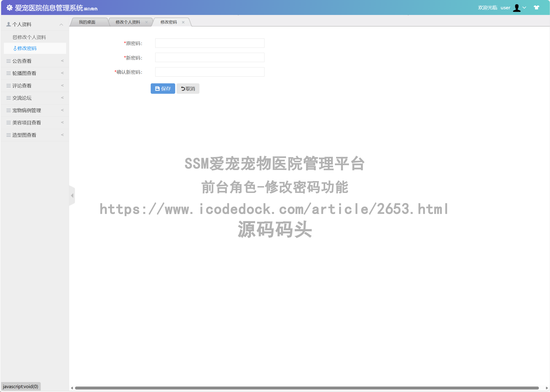Viewport: 550px width, 392px height.
Task: Open the t-shirt skin theme icon
Action: pos(536,7)
